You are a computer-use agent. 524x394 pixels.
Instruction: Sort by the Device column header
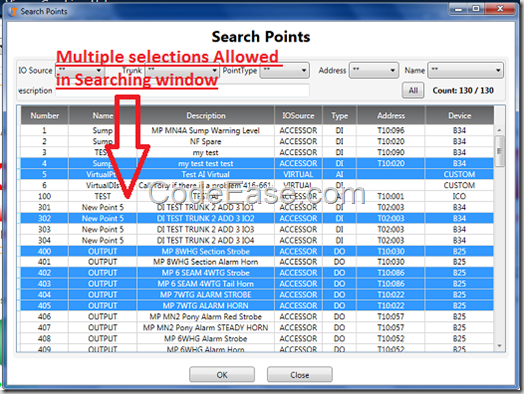[460, 116]
